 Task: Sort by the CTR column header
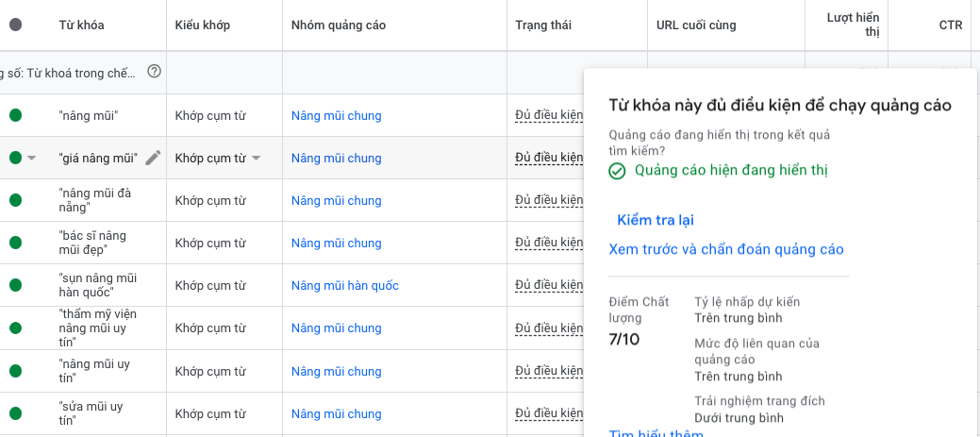click(950, 25)
